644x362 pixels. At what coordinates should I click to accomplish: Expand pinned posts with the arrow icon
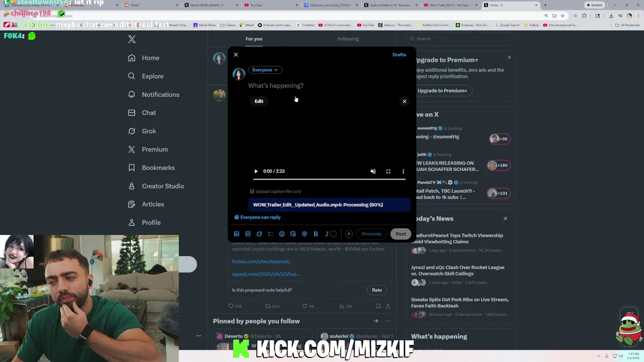pos(376,321)
